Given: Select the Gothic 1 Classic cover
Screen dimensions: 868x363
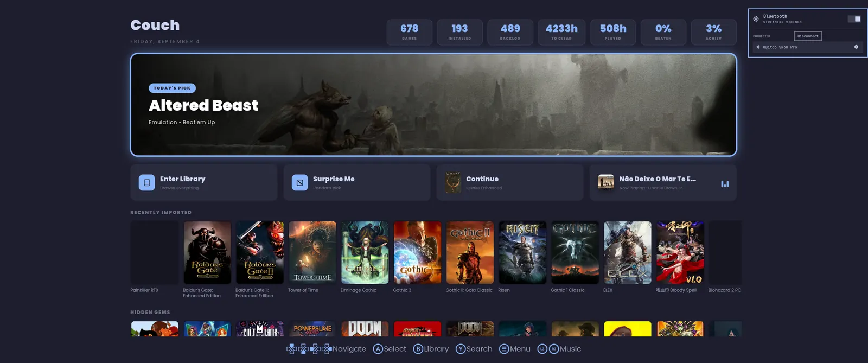Looking at the screenshot, I should (x=575, y=252).
